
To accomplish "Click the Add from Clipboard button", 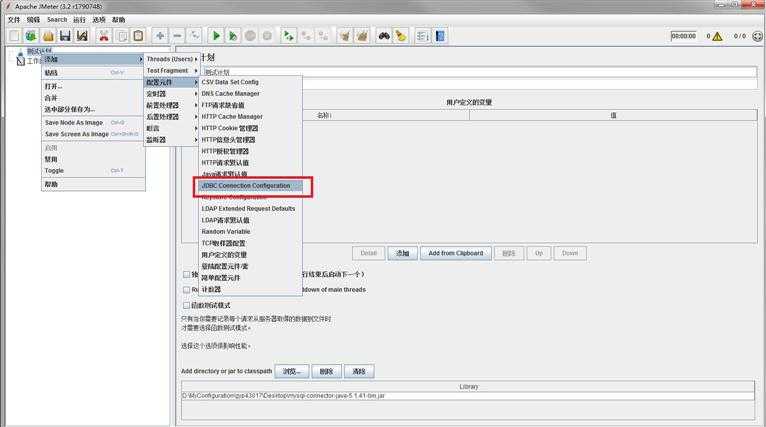I will [456, 253].
